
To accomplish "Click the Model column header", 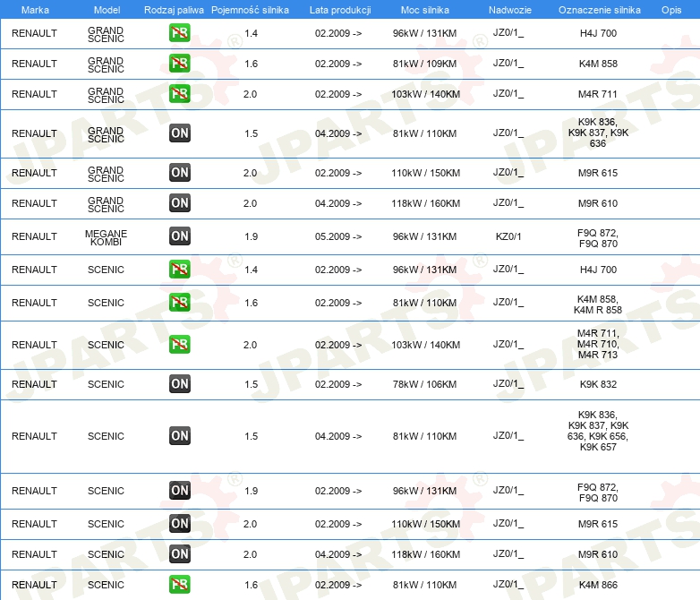I will tap(107, 10).
